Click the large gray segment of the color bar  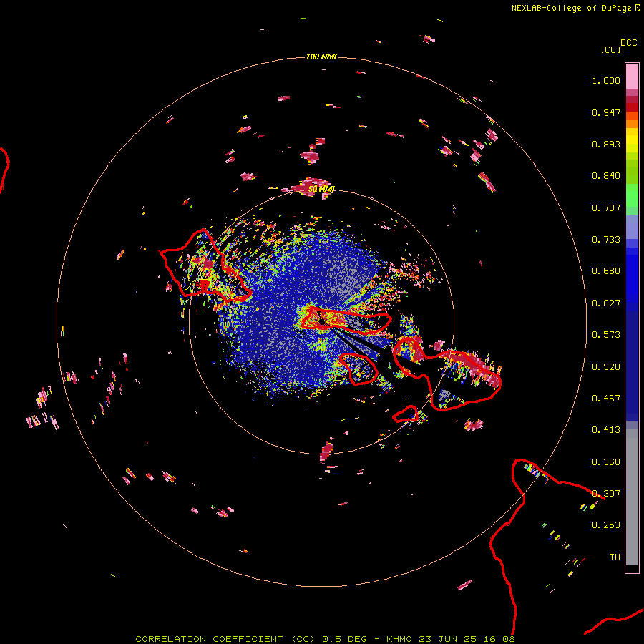[x=632, y=497]
